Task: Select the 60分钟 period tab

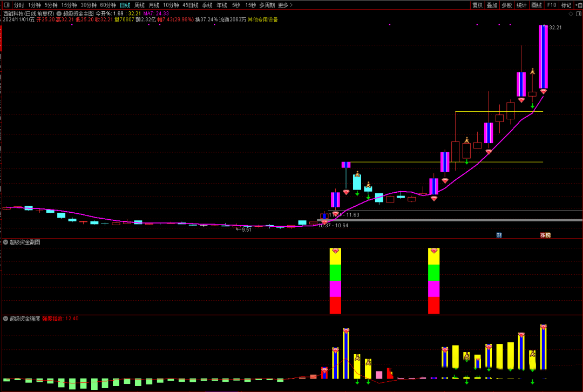Action: click(108, 5)
